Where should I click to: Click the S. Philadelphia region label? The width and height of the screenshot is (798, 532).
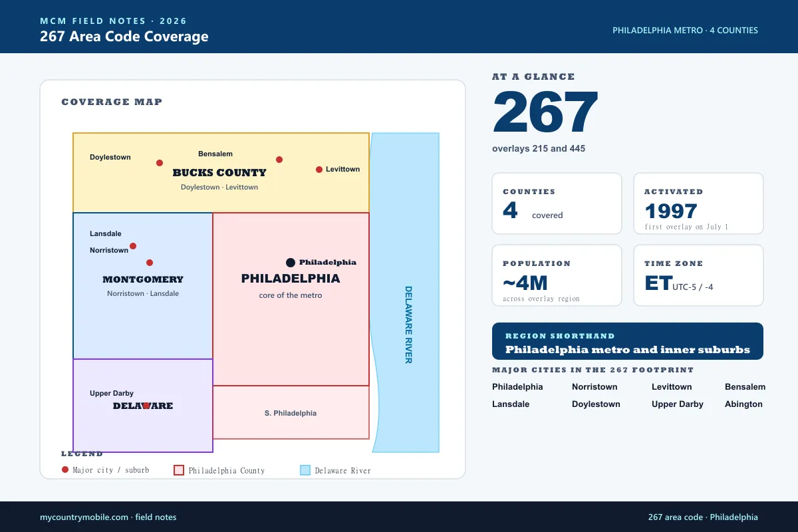click(x=291, y=413)
